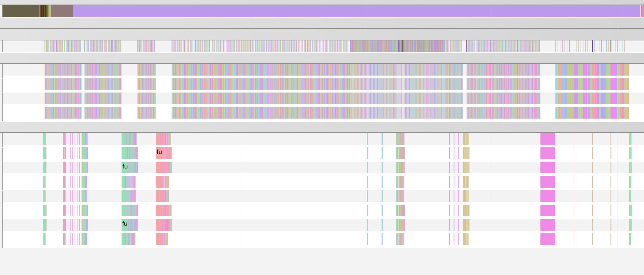Select the salmon slice labeled "fu"
The height and width of the screenshot is (275, 644).
tap(160, 153)
